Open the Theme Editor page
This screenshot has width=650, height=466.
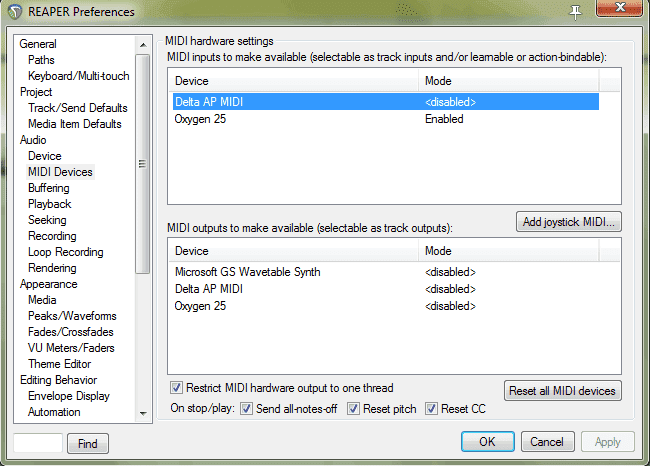point(59,364)
